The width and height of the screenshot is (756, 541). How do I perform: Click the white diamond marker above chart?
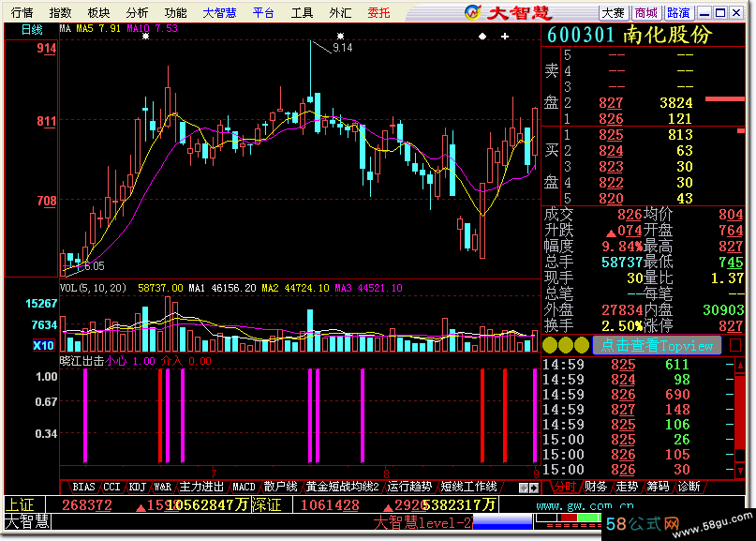(482, 37)
